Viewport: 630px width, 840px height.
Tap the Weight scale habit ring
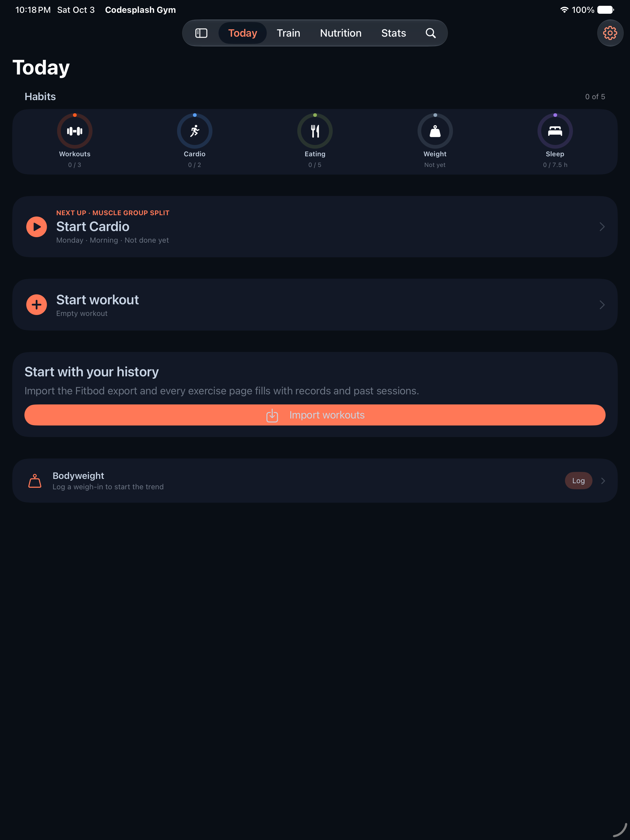pos(435,131)
